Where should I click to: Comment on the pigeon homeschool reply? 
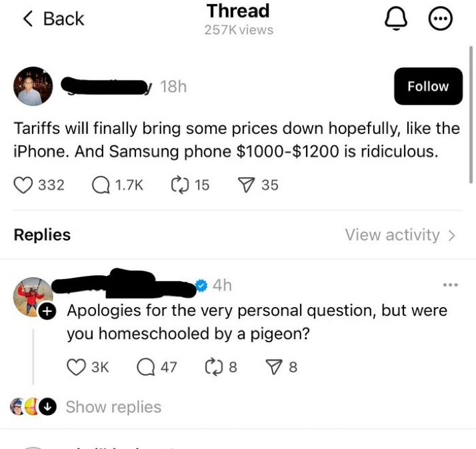(x=146, y=367)
